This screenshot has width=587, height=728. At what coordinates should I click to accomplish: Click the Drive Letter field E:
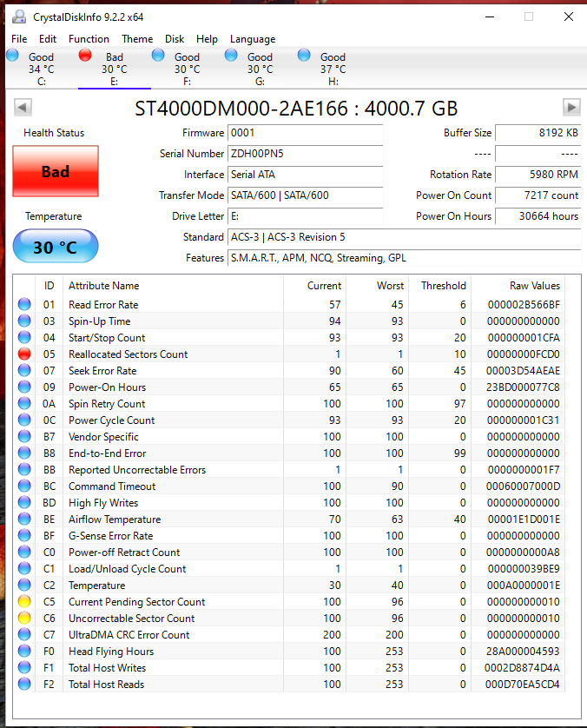(x=306, y=216)
